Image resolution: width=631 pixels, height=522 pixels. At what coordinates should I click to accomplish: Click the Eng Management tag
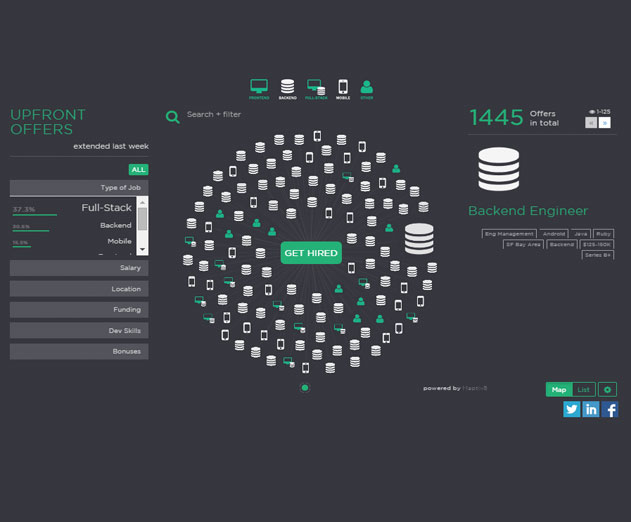click(x=509, y=234)
